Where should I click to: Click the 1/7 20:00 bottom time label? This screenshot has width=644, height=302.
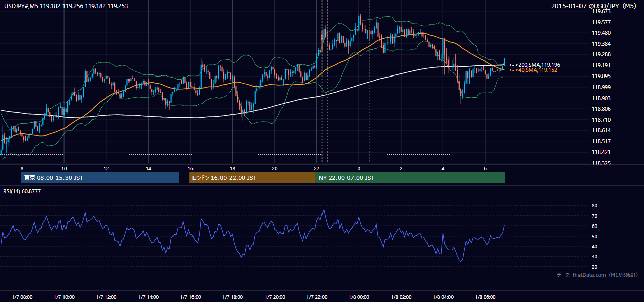[x=274, y=297]
